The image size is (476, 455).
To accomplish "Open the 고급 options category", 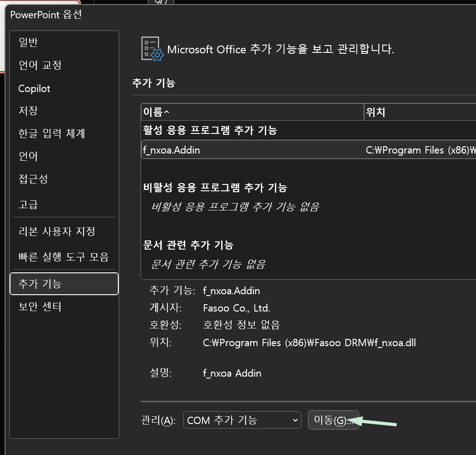I will 28,204.
